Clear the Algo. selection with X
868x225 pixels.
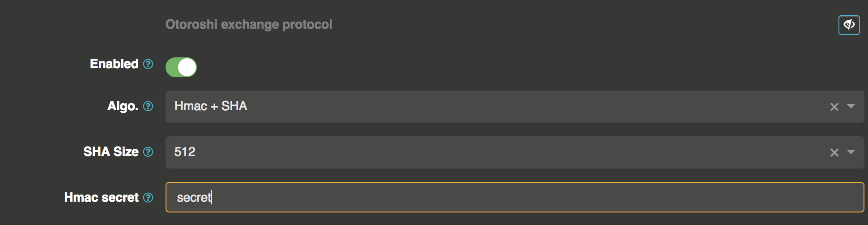point(834,107)
